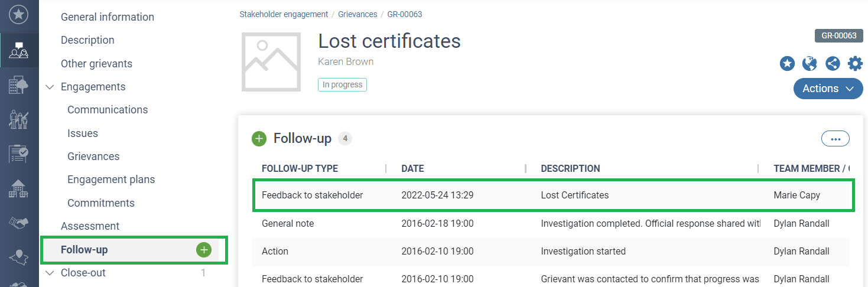868x287 pixels.
Task: Click the green plus beside the Follow-up heading
Action: tap(259, 139)
